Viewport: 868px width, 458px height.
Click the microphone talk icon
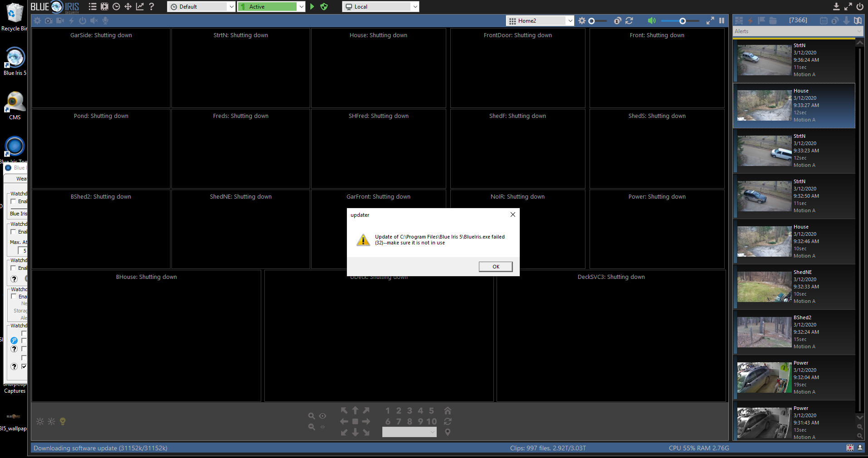pos(105,20)
